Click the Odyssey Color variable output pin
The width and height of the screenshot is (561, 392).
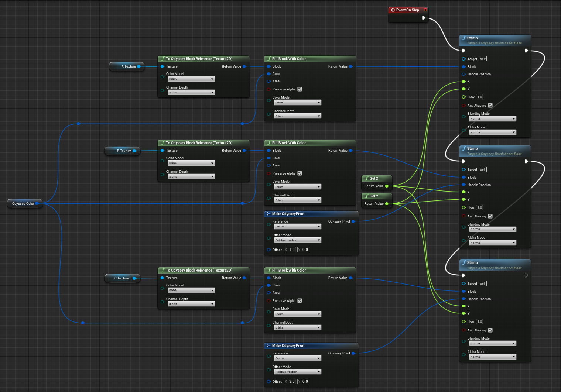click(x=37, y=204)
